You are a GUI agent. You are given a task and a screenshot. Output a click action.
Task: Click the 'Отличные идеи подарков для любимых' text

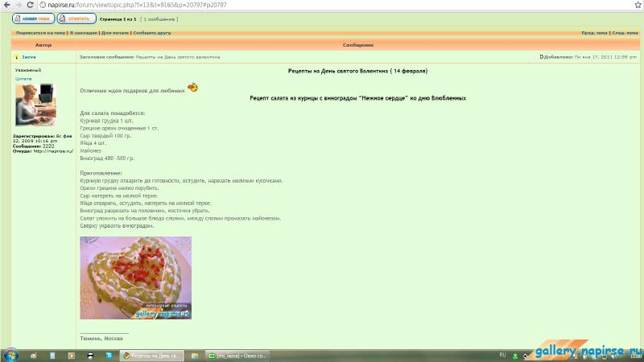(x=132, y=91)
